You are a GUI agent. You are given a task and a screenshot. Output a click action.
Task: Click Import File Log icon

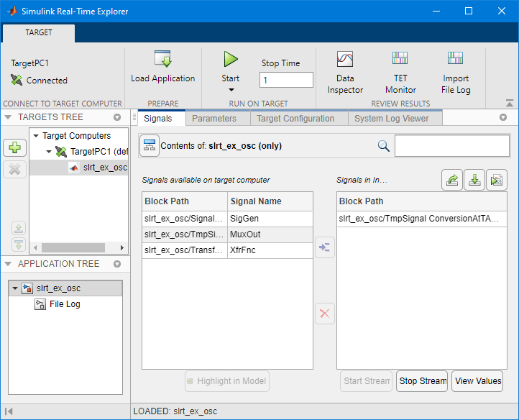tap(456, 58)
